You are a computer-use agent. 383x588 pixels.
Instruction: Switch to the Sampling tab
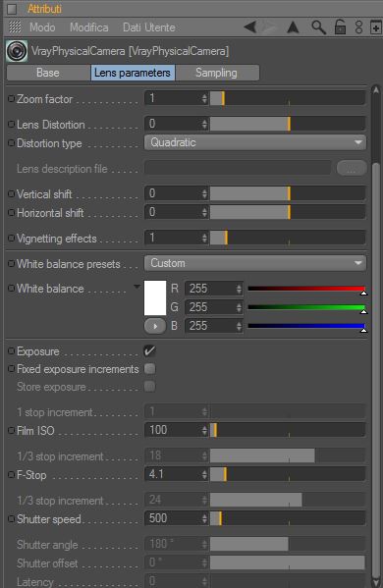[x=217, y=73]
